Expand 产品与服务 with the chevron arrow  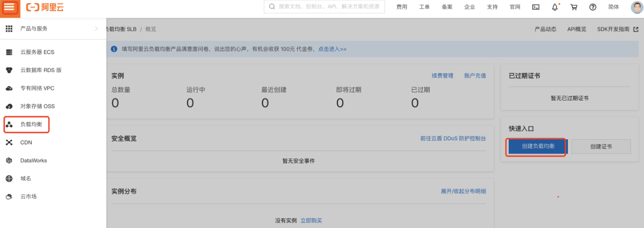coord(96,29)
